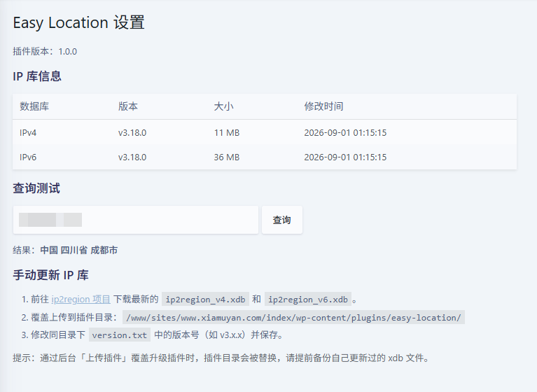The width and height of the screenshot is (537, 392).
Task: Click the IPv4 row modified time
Action: click(345, 132)
